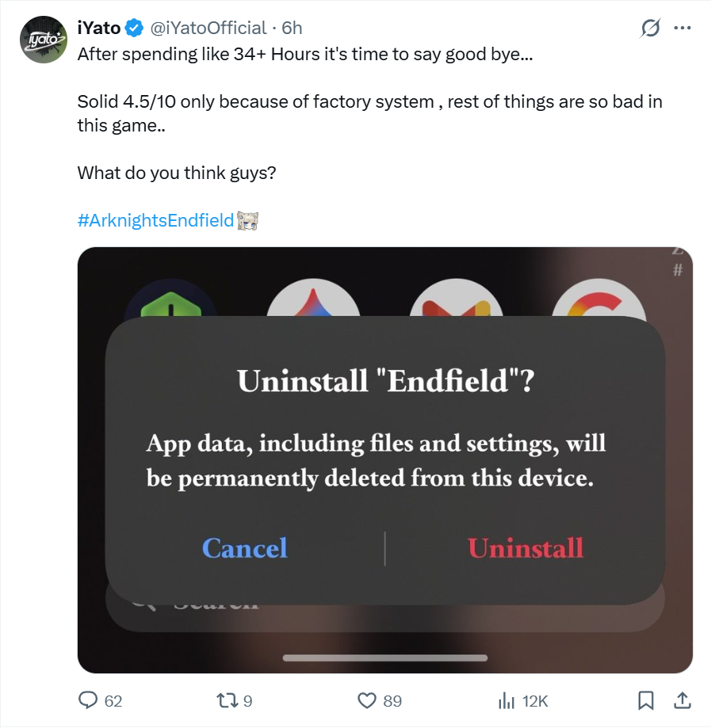View the tweet analytics icon
The image size is (711, 728).
pos(506,700)
